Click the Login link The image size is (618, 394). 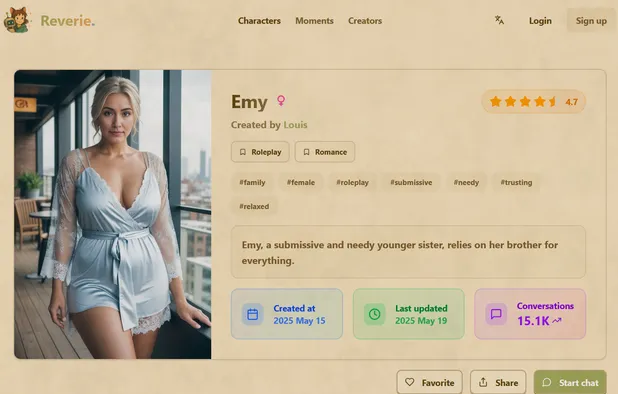540,20
